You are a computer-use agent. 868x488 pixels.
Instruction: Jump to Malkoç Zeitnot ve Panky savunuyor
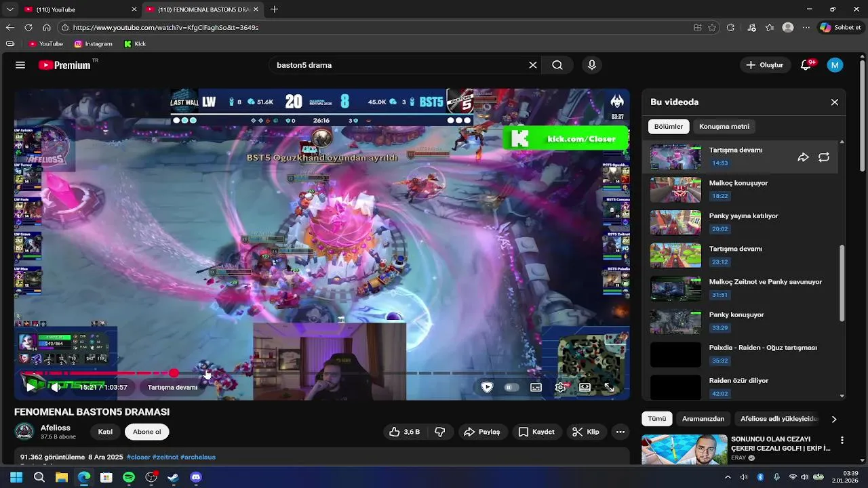[x=740, y=289]
